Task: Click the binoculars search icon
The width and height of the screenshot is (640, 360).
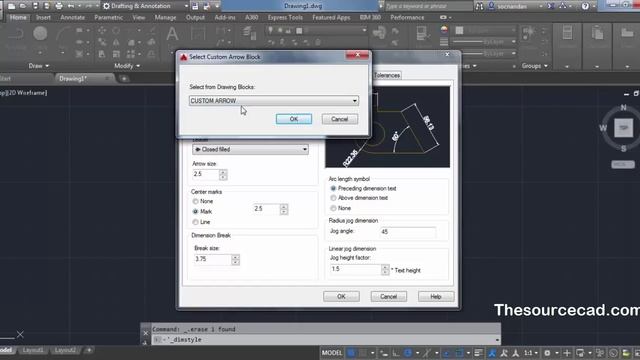Action: [480, 6]
